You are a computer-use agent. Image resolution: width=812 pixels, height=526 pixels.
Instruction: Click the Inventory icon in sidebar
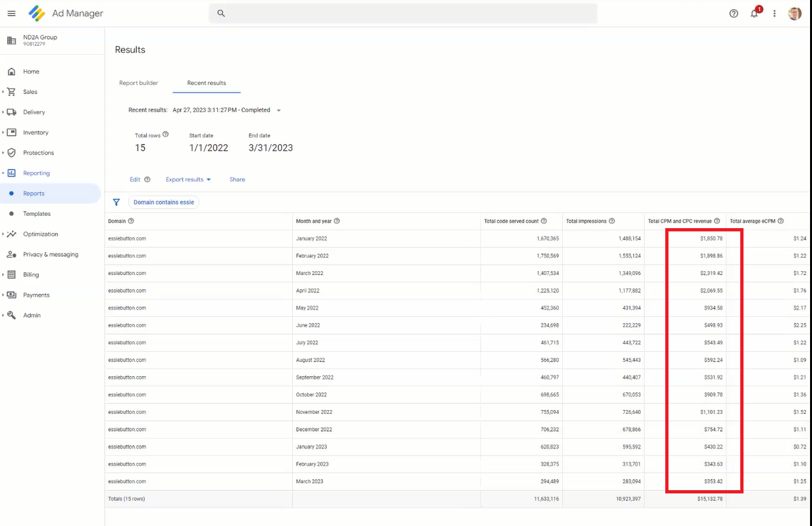point(11,132)
